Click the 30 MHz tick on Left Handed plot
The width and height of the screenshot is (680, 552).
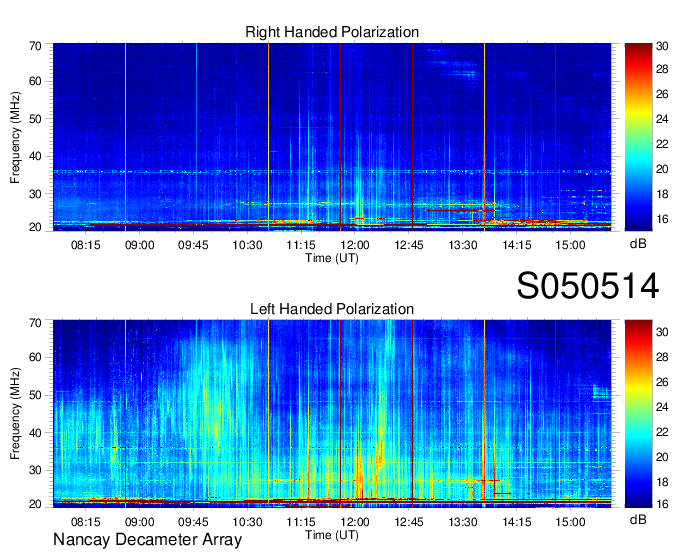pos(35,470)
